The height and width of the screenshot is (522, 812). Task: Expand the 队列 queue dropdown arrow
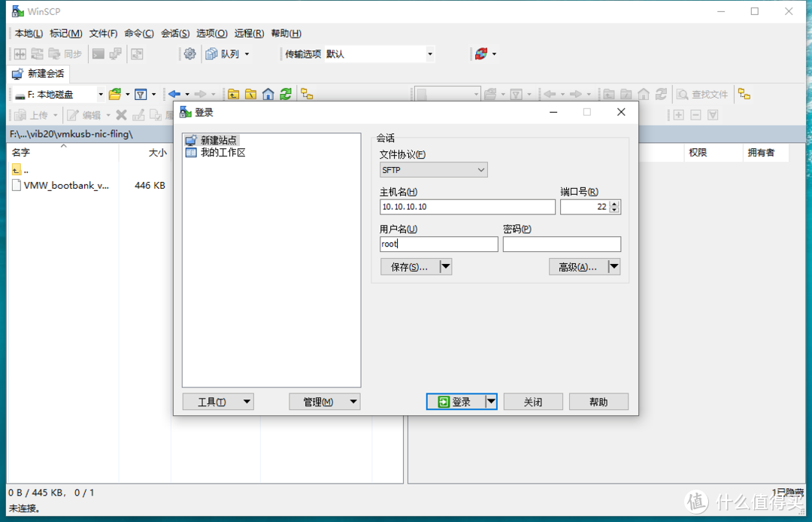coord(247,54)
